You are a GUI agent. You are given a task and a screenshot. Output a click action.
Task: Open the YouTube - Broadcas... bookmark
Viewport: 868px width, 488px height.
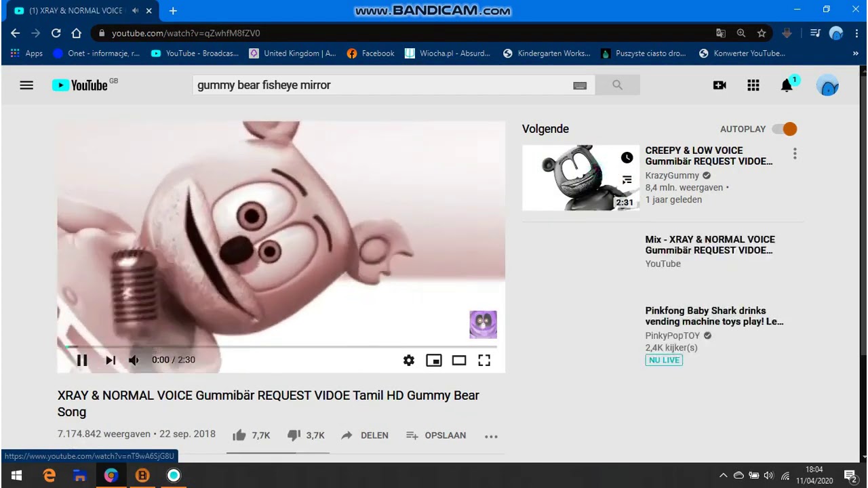(195, 54)
